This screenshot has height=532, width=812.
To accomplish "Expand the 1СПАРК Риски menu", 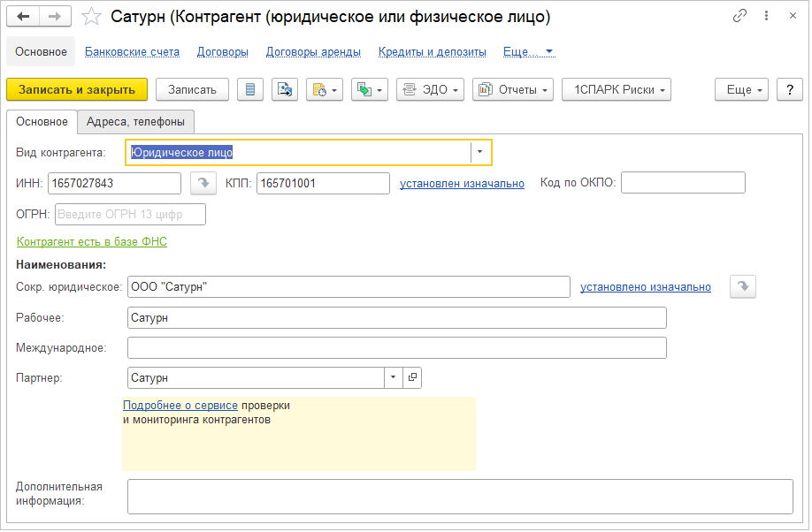I will [616, 89].
